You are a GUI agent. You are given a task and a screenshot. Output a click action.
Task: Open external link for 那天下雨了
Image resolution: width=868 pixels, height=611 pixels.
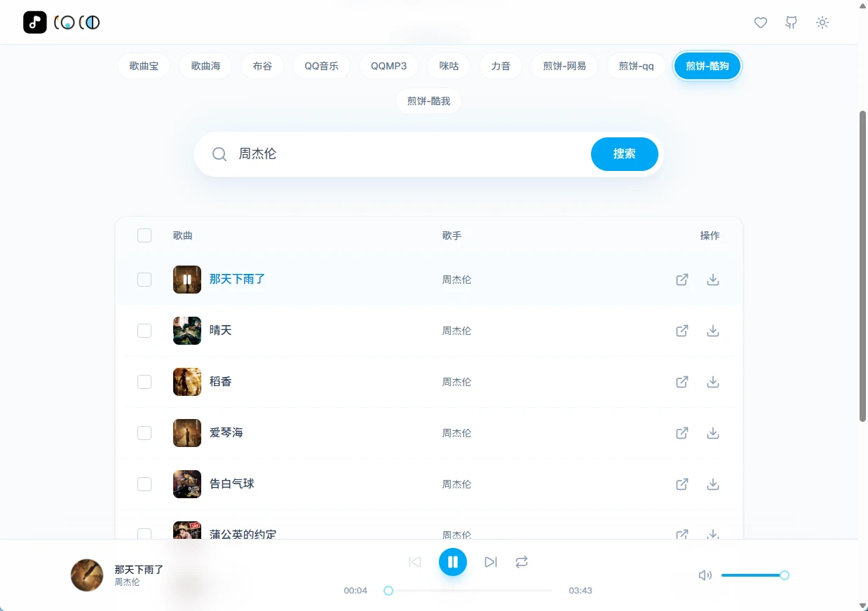click(x=682, y=280)
